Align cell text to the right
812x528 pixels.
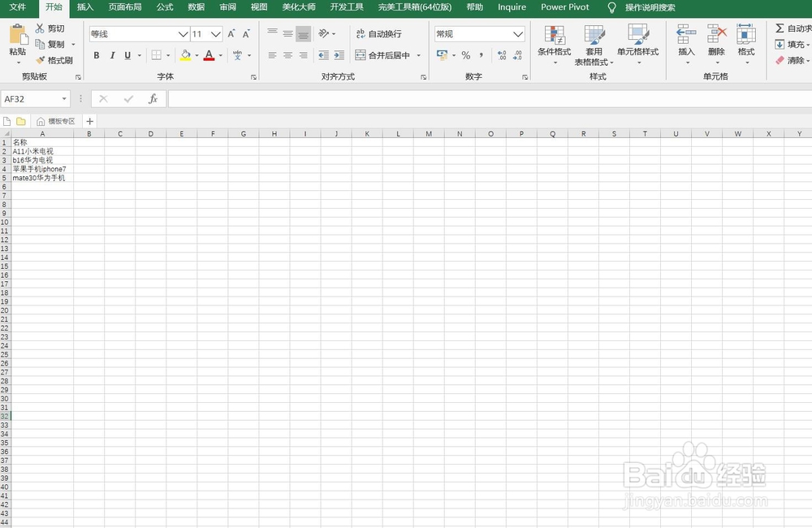304,55
